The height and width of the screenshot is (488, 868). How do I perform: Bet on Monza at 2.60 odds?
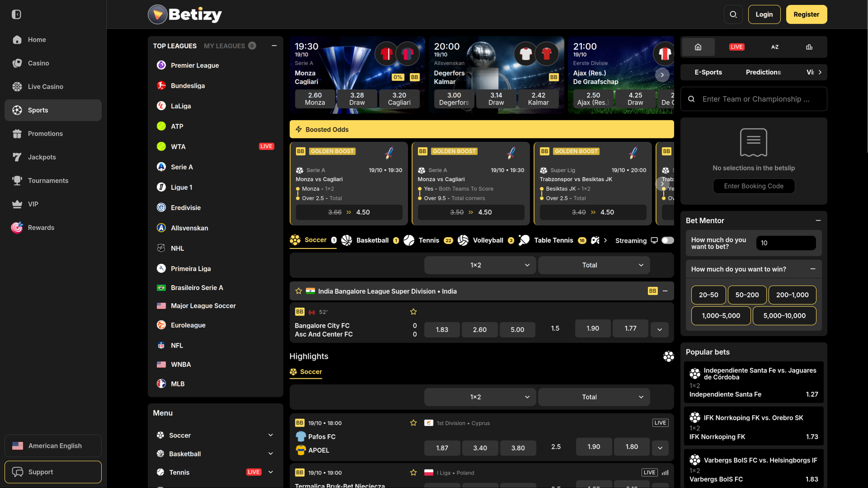click(x=315, y=99)
